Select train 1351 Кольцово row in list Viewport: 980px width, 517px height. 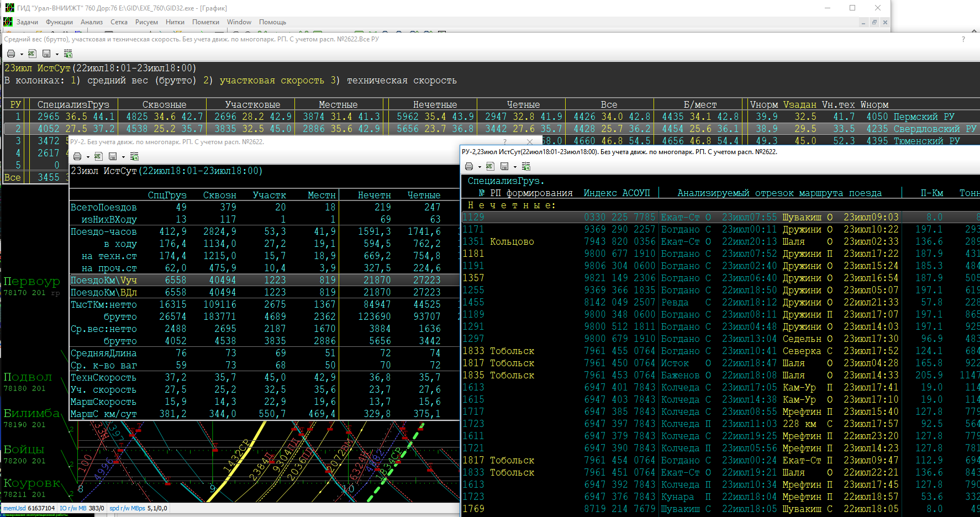498,241
